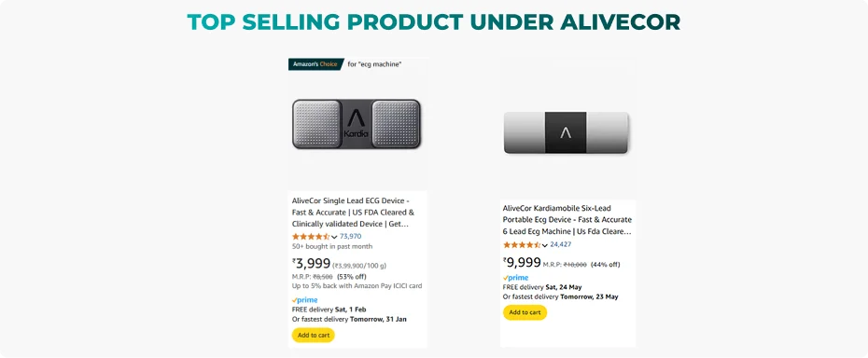
Task: Open the 24,427 reviews link
Action: [x=561, y=244]
